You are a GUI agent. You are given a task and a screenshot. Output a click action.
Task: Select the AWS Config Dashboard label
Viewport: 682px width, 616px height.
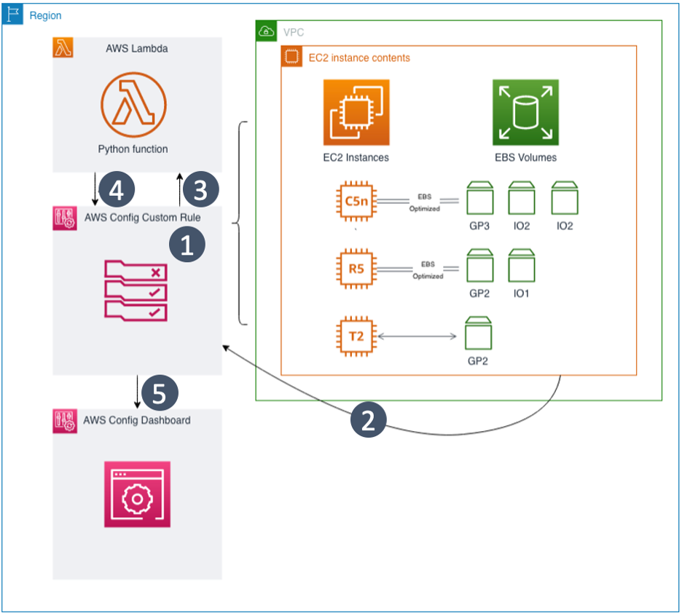click(x=138, y=420)
